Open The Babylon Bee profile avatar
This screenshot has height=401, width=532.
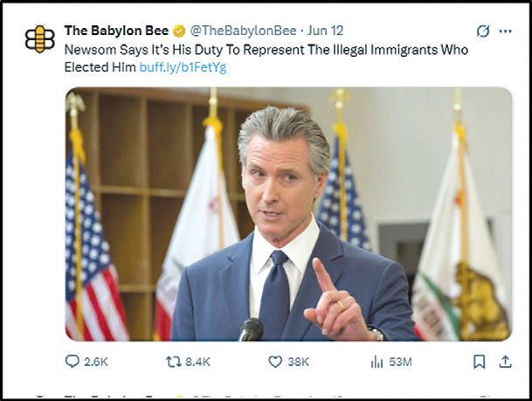click(40, 39)
